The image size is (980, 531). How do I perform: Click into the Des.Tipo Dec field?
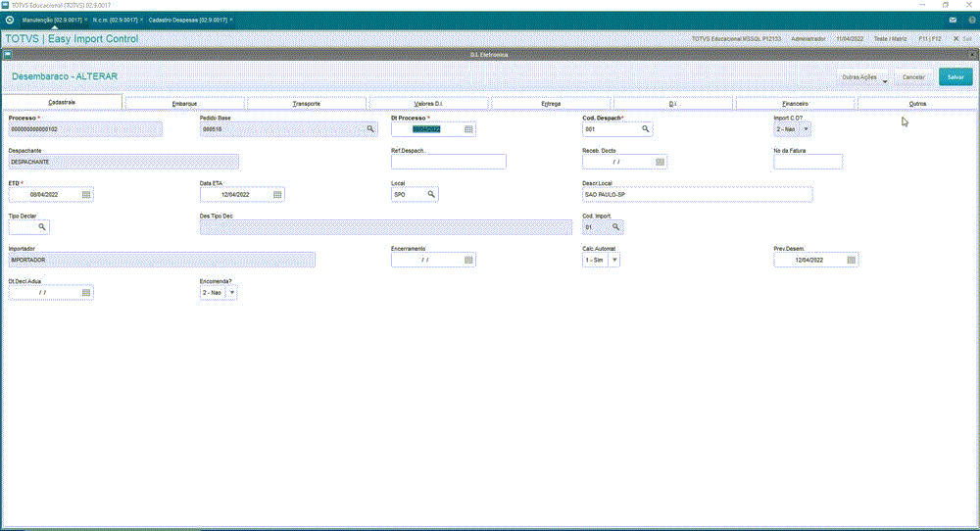click(385, 227)
